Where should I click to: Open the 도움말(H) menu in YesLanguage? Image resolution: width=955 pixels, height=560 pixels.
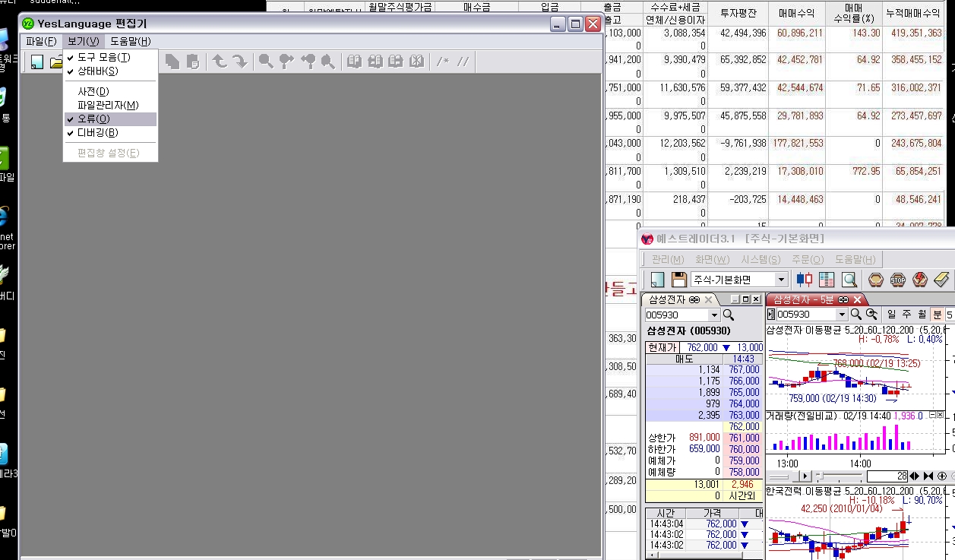[130, 41]
